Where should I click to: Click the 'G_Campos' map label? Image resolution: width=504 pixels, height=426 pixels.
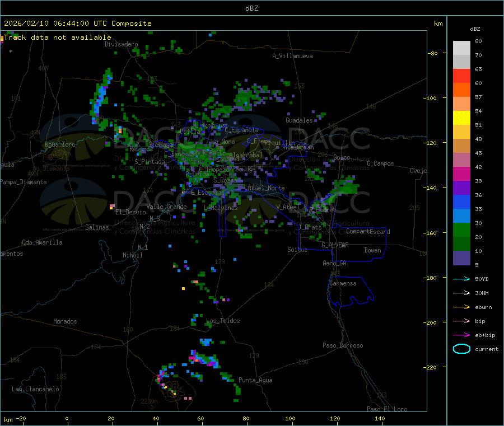click(x=381, y=163)
